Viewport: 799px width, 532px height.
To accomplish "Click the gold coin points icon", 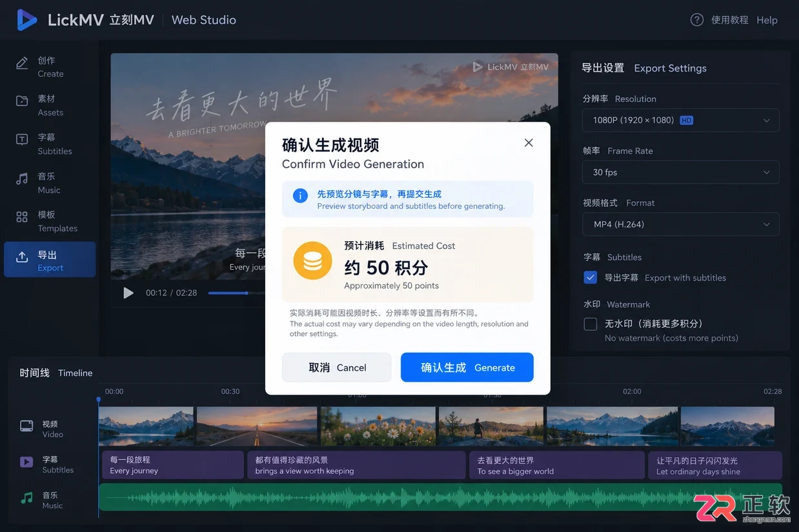I will point(312,261).
